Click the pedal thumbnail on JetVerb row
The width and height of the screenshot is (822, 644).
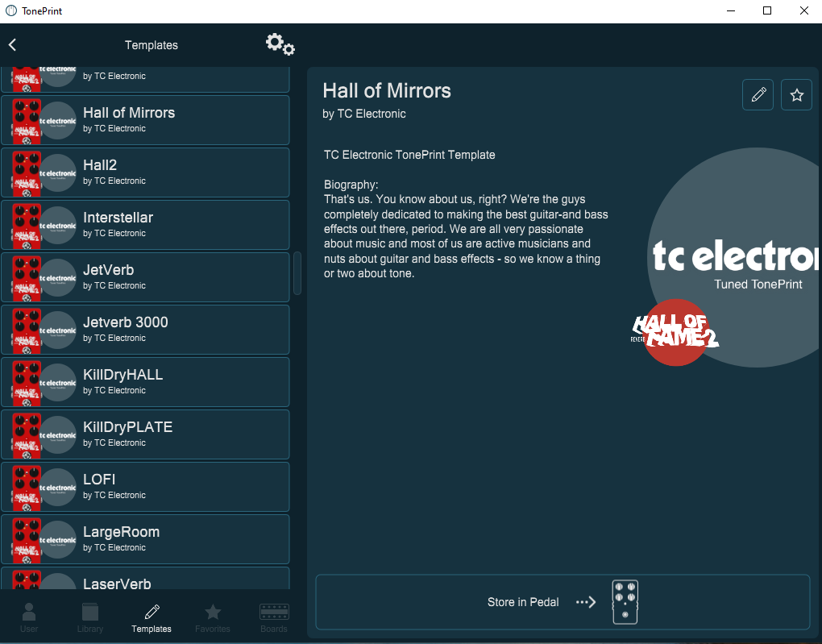pyautogui.click(x=27, y=278)
